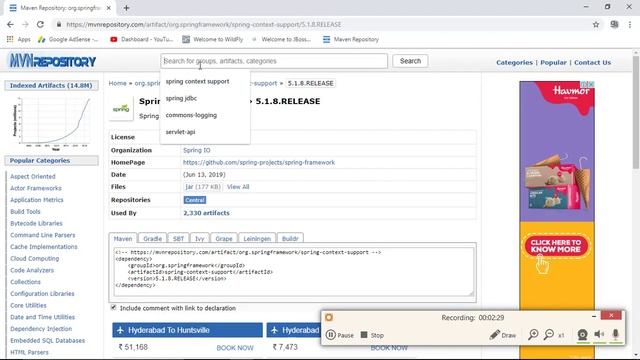Go back to the previous page
This screenshot has width=640, height=360.
(10, 24)
